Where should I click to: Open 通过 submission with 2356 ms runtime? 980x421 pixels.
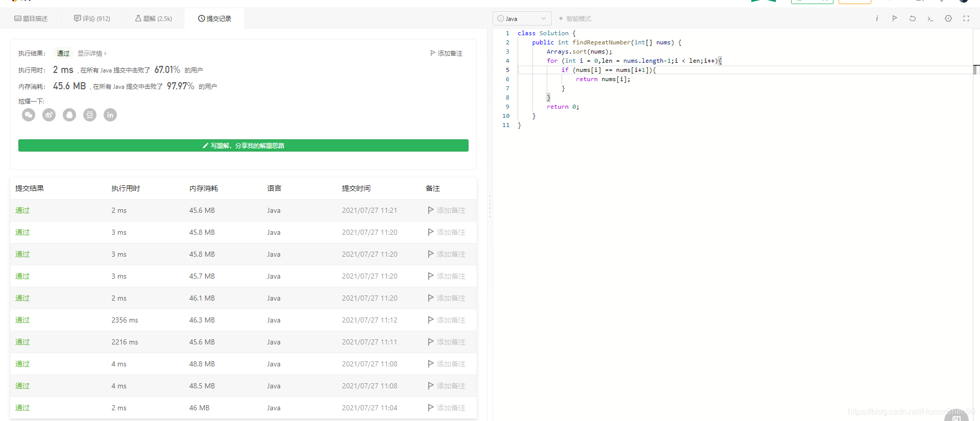tap(22, 320)
